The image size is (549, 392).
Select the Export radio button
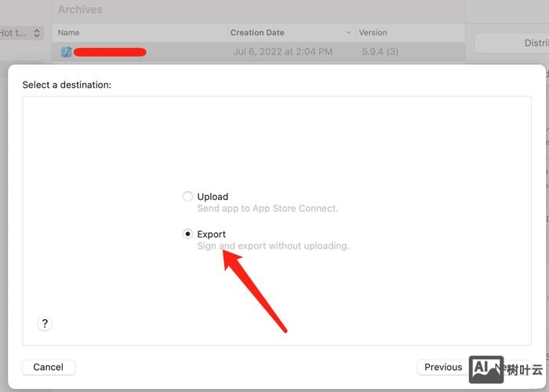click(x=187, y=234)
